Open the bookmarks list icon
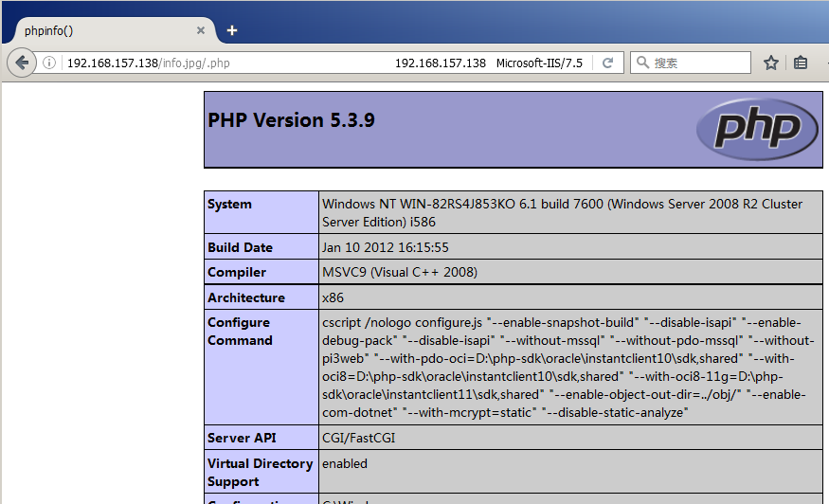829x504 pixels. pos(801,63)
